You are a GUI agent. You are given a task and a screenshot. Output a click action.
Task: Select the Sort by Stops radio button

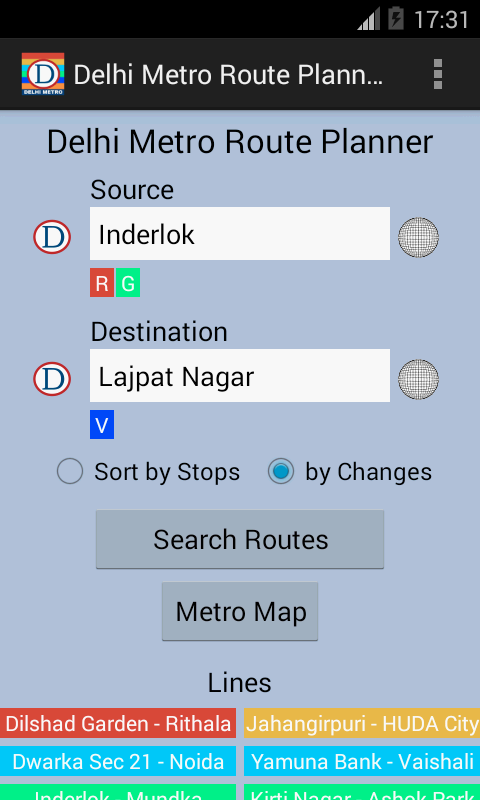(x=70, y=471)
